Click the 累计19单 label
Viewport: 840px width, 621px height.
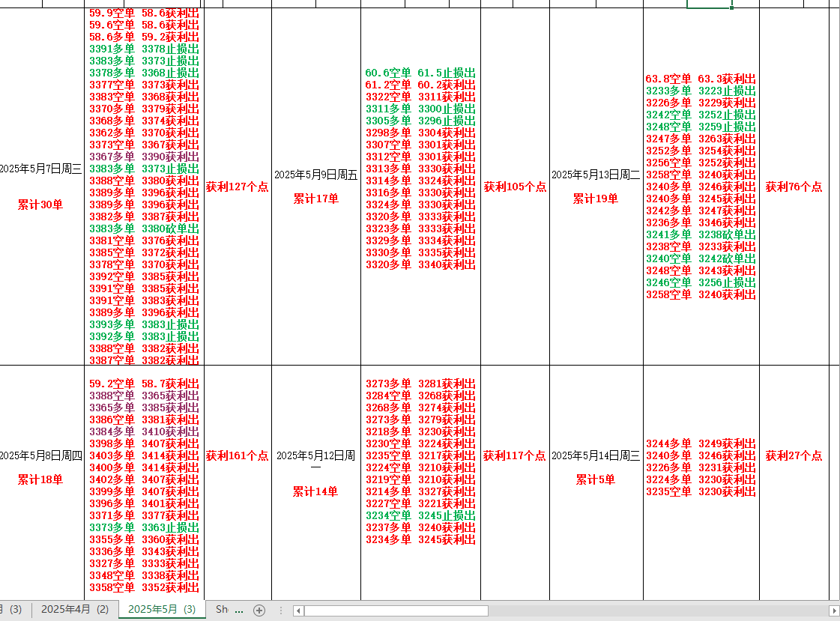tap(596, 199)
